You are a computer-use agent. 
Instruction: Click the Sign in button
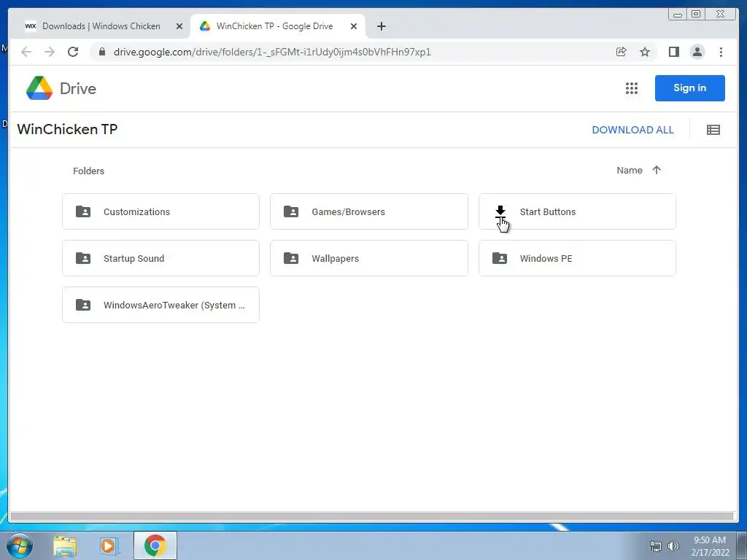click(x=690, y=88)
